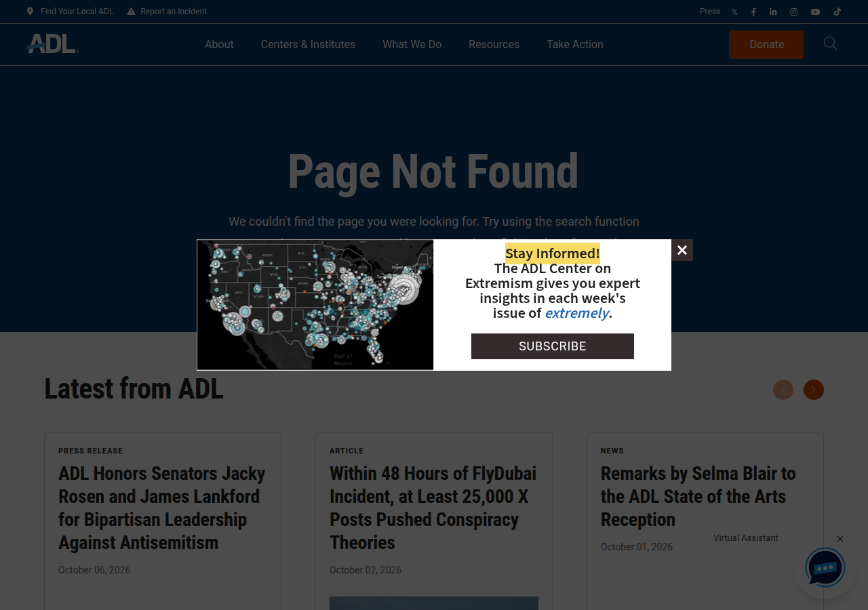
Task: Click Find Your Local ADL link
Action: (x=70, y=12)
